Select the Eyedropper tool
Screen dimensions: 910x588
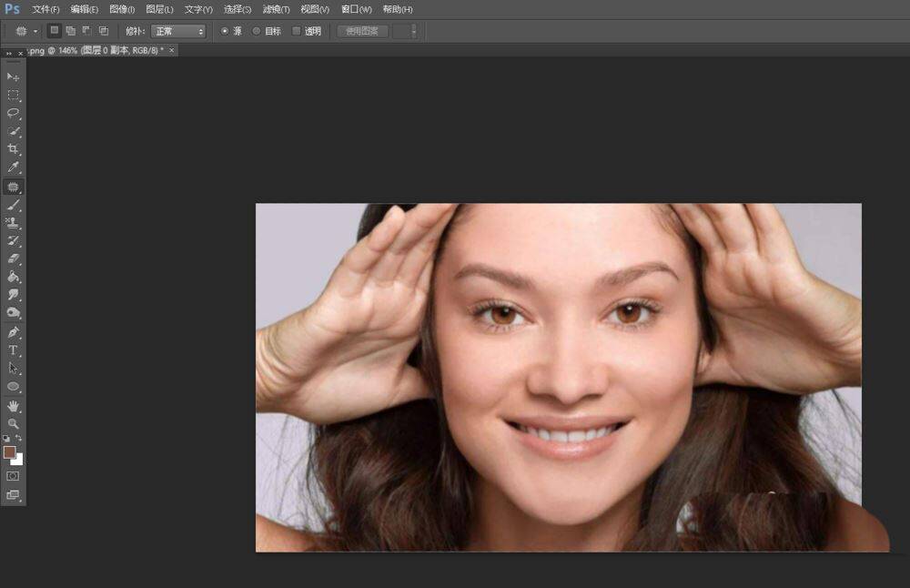[13, 167]
